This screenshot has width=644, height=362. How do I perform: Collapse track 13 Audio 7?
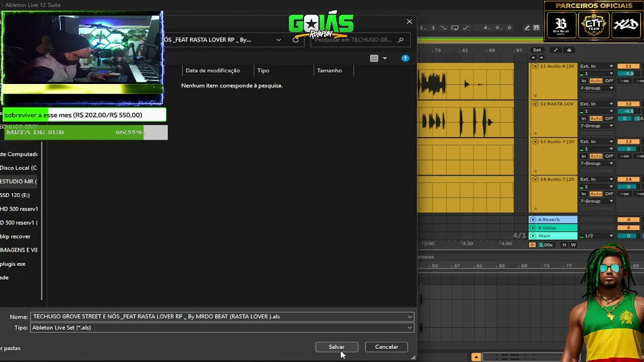tap(535, 142)
